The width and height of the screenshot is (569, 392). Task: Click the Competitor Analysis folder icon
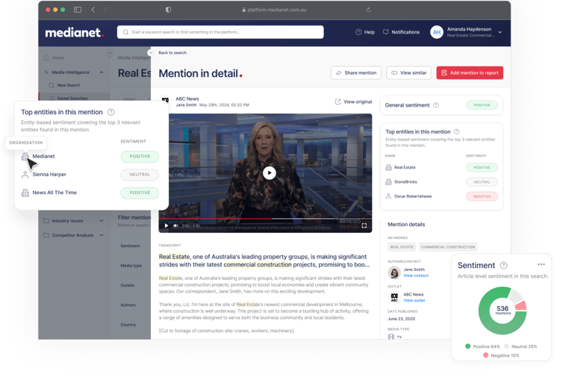coord(46,235)
